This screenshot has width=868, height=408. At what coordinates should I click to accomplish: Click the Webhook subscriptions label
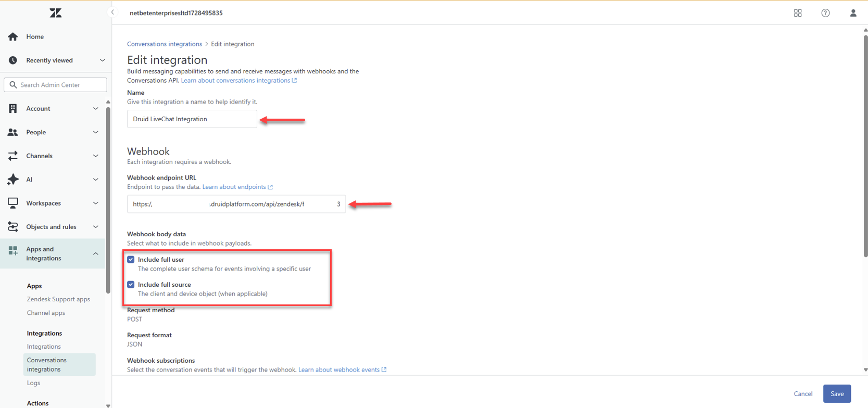pyautogui.click(x=161, y=361)
